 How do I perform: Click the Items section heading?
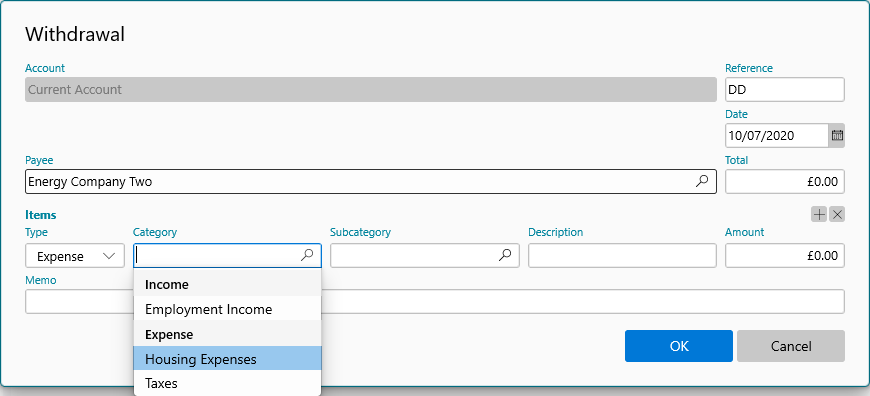(x=41, y=215)
